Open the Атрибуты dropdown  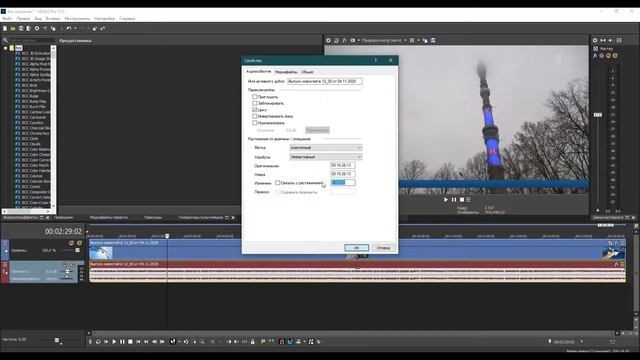click(326, 157)
